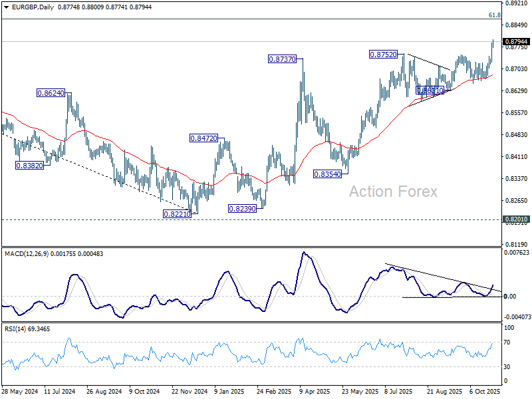The image size is (532, 399).
Task: Select the 0.83820 low label
Action: (30, 166)
